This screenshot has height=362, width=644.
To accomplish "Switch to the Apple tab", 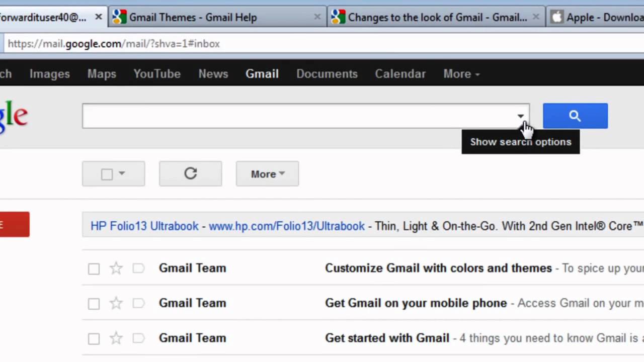I will [x=596, y=17].
